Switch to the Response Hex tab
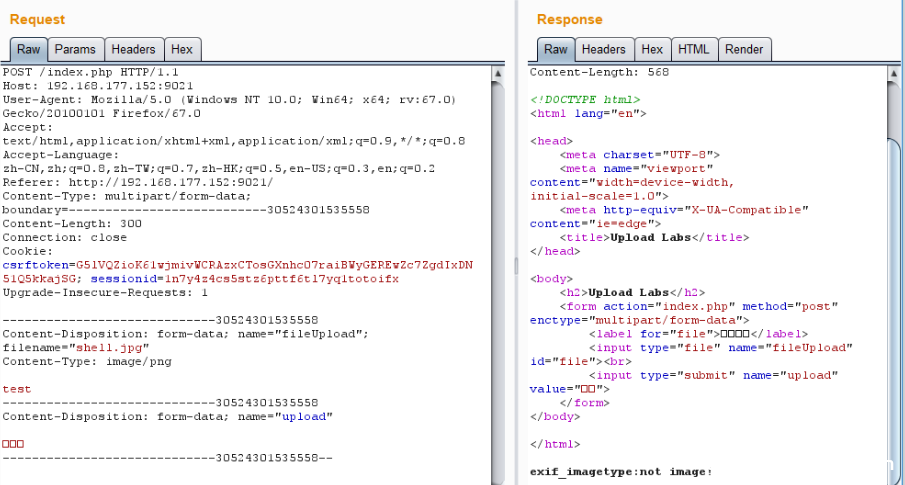This screenshot has height=485, width=905. point(651,49)
